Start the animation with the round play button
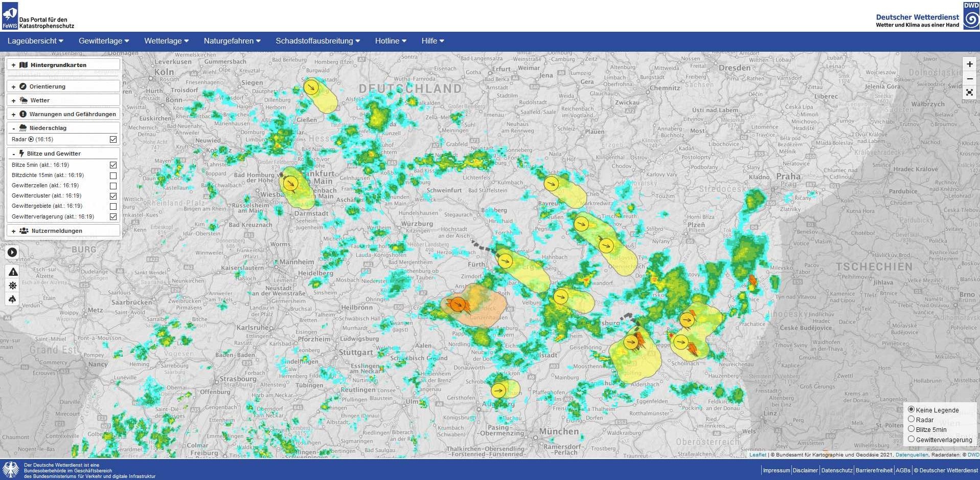 click(12, 252)
